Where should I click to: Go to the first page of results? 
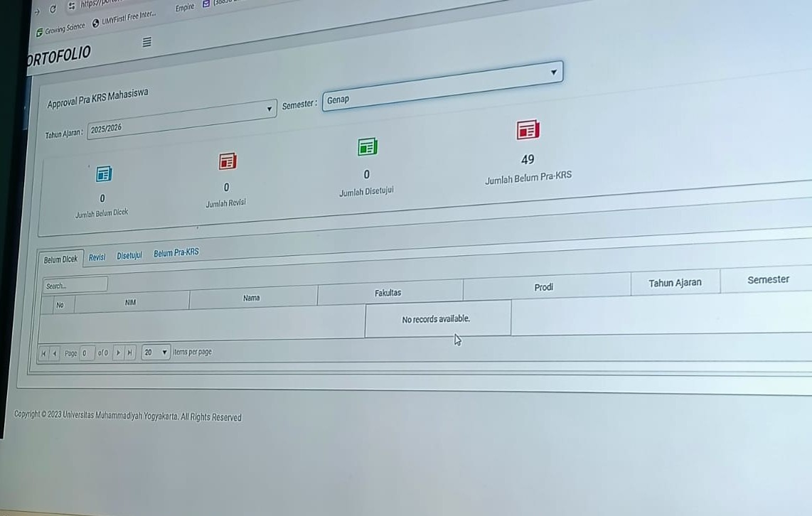[x=44, y=353]
